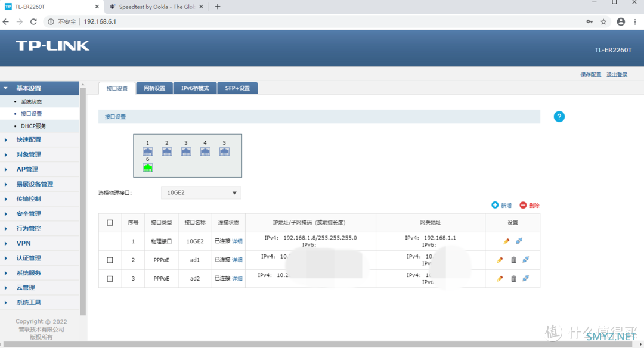
Task: Expand the 认证管理 menu
Action: click(39, 258)
